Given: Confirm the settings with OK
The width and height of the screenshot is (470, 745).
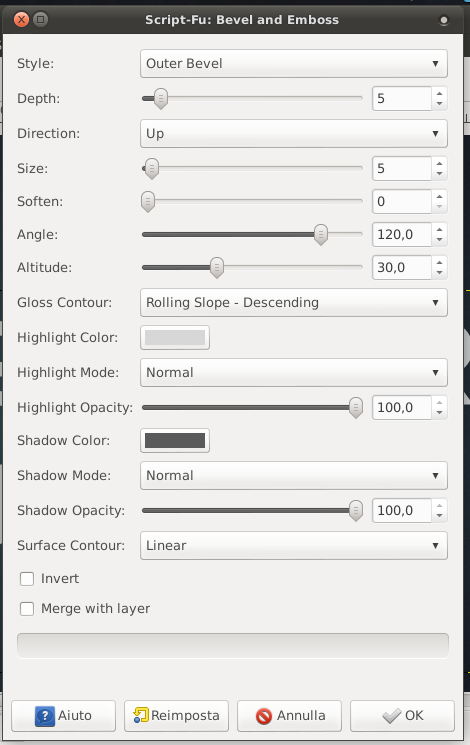Looking at the screenshot, I should click(x=402, y=716).
